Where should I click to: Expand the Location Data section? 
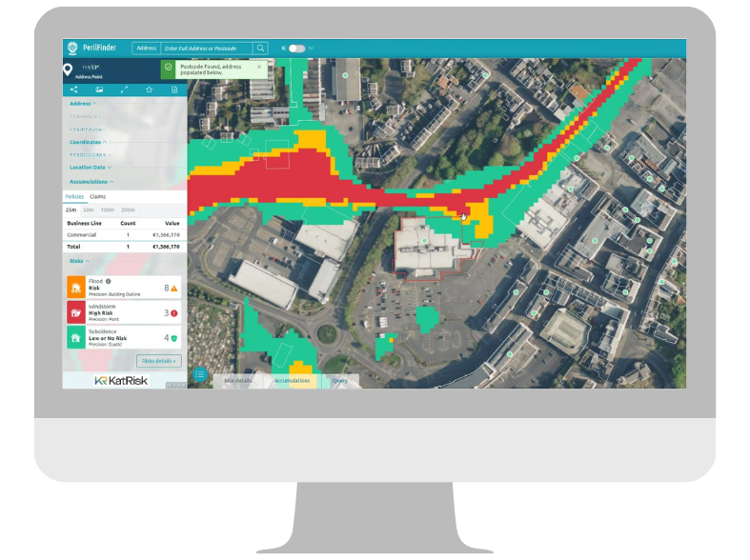coord(90,168)
